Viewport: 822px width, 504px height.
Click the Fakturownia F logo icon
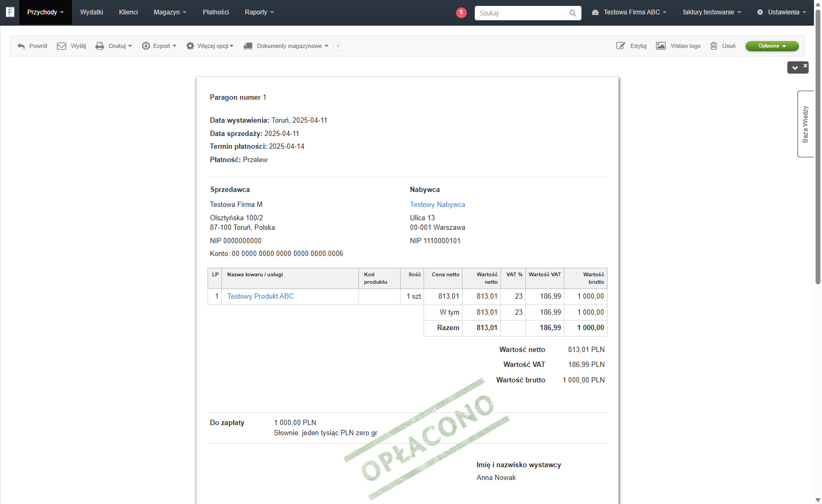[x=10, y=12]
